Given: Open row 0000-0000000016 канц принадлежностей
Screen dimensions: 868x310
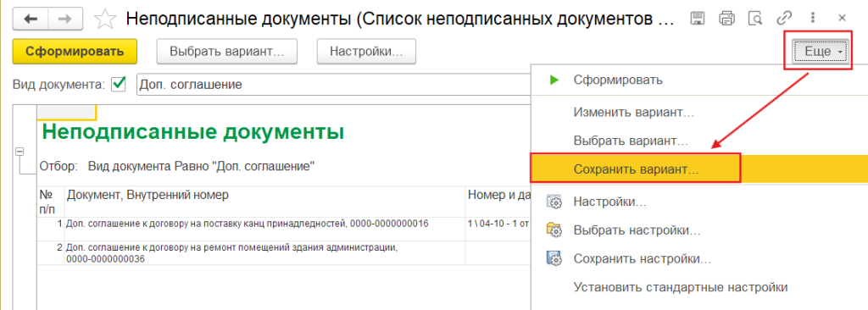Looking at the screenshot, I should click(247, 224).
